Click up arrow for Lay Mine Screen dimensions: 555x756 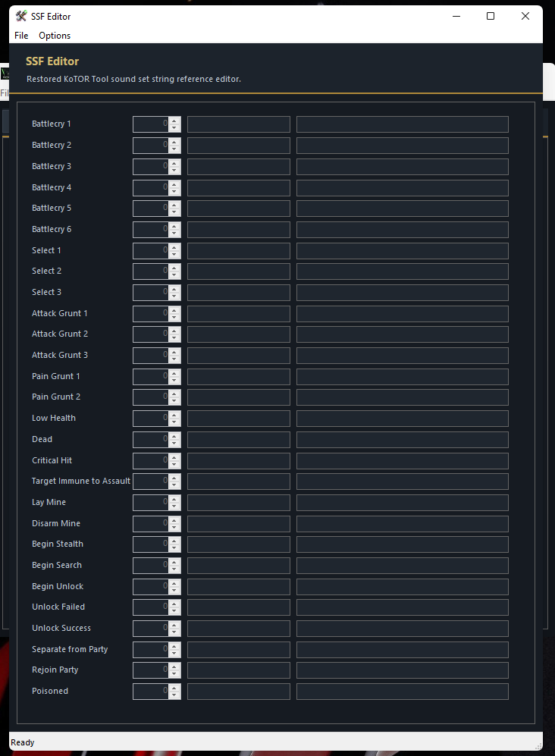click(x=174, y=498)
